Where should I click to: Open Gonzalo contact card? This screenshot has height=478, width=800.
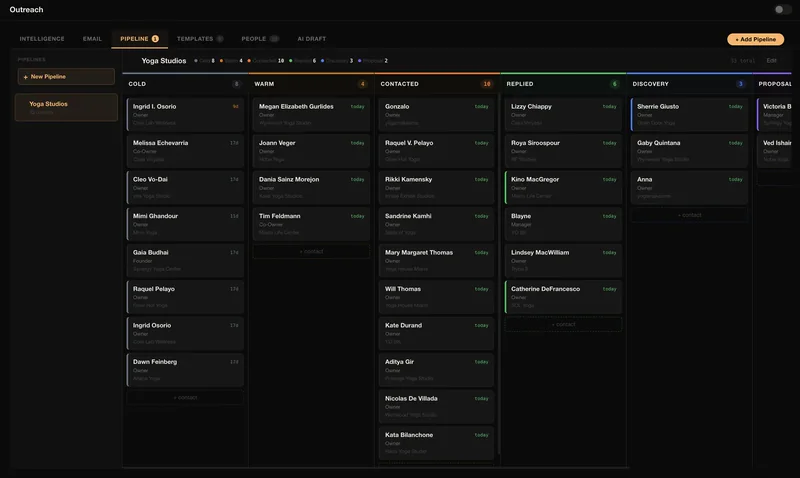[x=436, y=115]
